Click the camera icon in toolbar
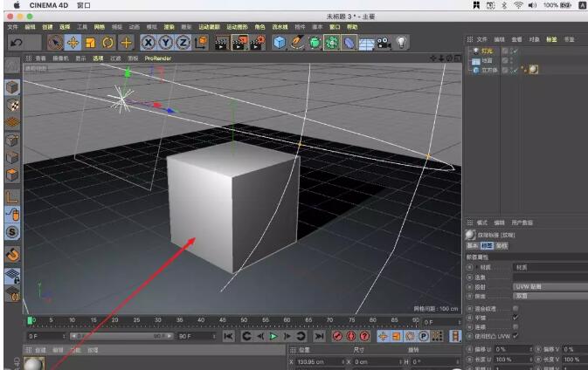Image resolution: width=588 pixels, height=370 pixels. (x=384, y=43)
